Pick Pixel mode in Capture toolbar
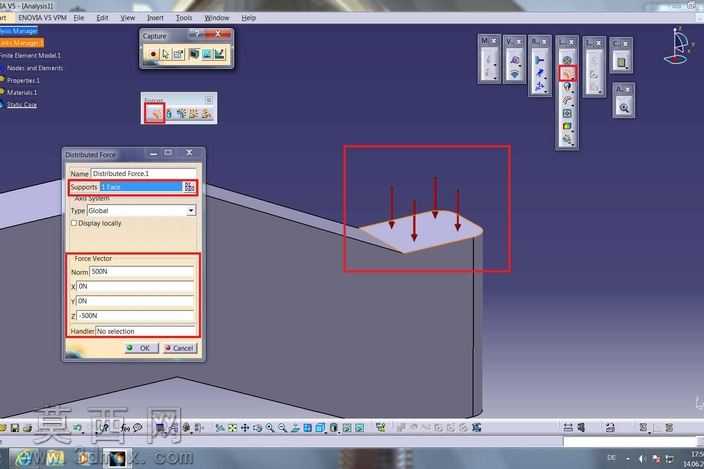The width and height of the screenshot is (704, 469). (x=207, y=54)
